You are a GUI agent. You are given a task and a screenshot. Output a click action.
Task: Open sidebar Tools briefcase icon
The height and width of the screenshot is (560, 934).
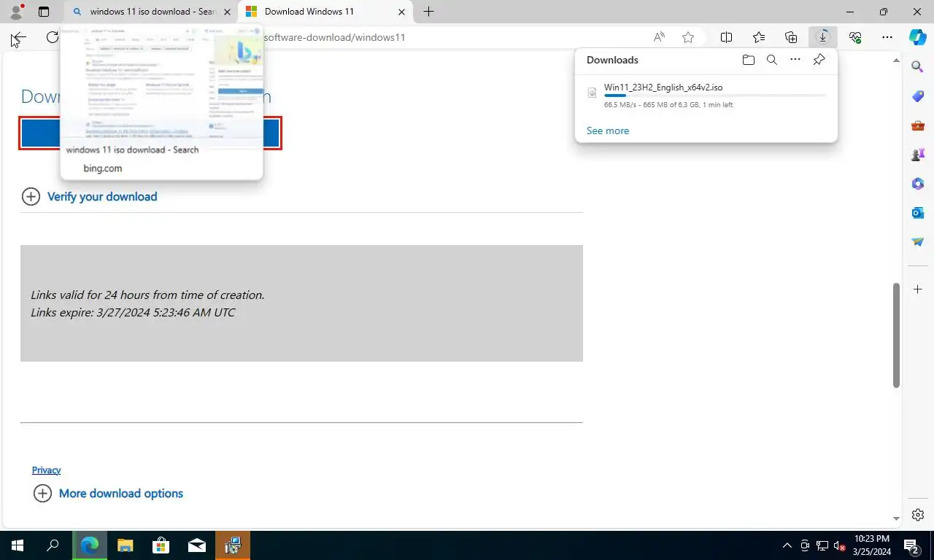918,125
